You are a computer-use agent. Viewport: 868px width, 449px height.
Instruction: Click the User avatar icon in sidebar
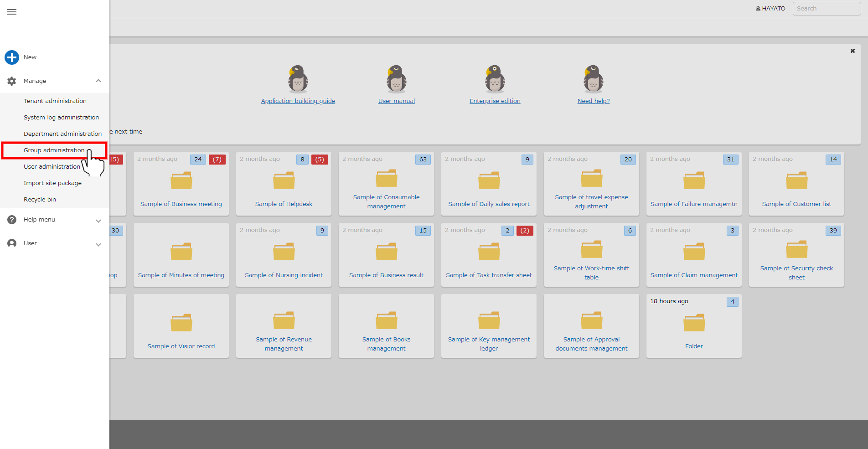[x=12, y=243]
